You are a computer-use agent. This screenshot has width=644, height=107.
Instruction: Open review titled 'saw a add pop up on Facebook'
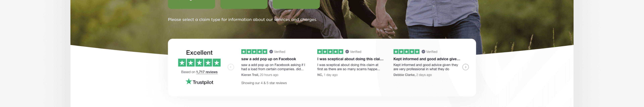[268, 59]
